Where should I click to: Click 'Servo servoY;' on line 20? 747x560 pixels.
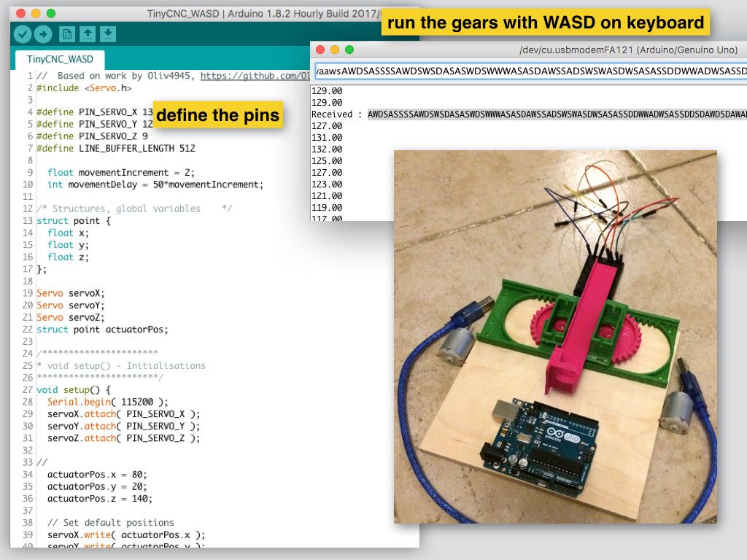[71, 306]
